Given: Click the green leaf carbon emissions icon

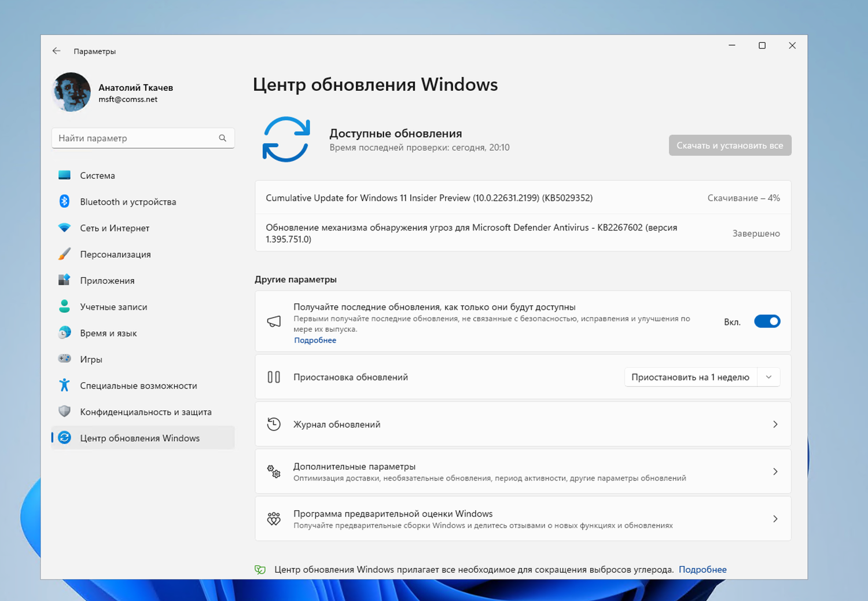Looking at the screenshot, I should pos(260,570).
